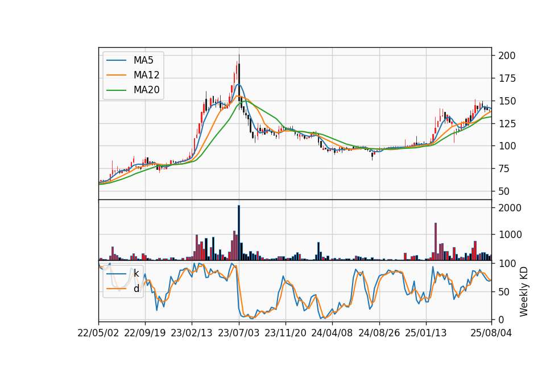Click the 22/05/02 date label
The width and height of the screenshot is (546, 392).
98,333
